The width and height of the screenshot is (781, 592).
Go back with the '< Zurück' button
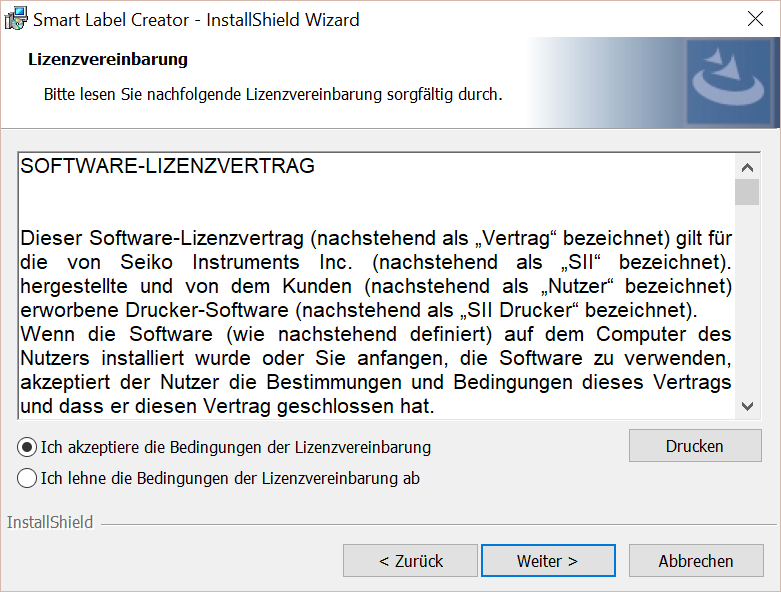[x=410, y=561]
